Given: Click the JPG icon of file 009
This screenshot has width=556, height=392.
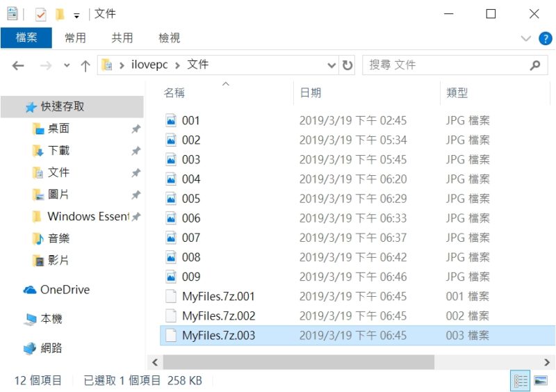Looking at the screenshot, I should 171,277.
